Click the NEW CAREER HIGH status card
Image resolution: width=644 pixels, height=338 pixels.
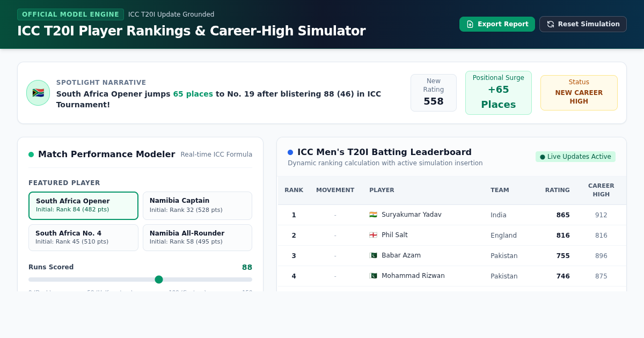(579, 93)
